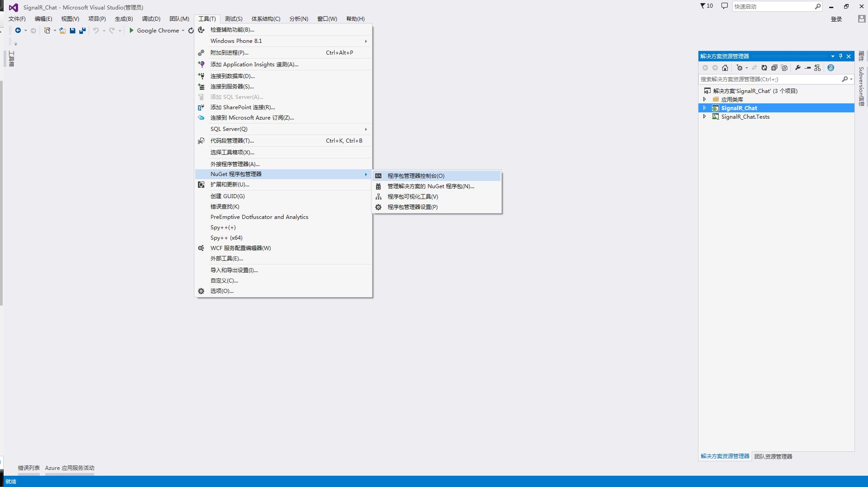Open the 工具箱 side tab on left edge

point(12,59)
